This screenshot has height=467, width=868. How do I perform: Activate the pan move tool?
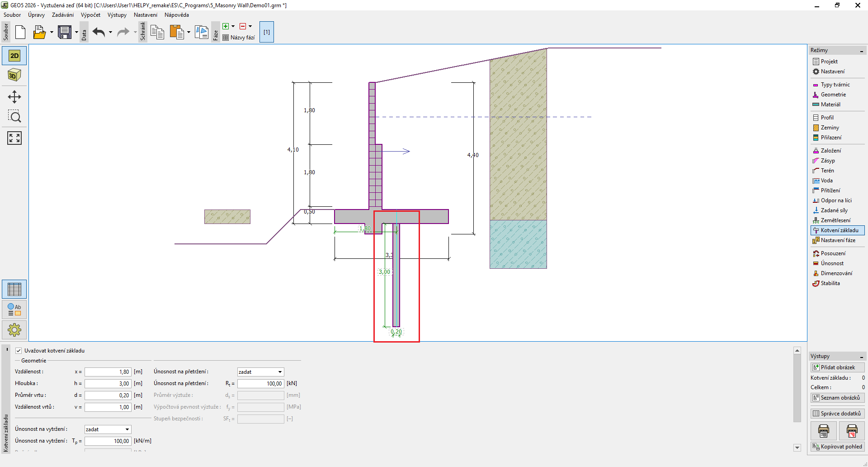click(14, 97)
